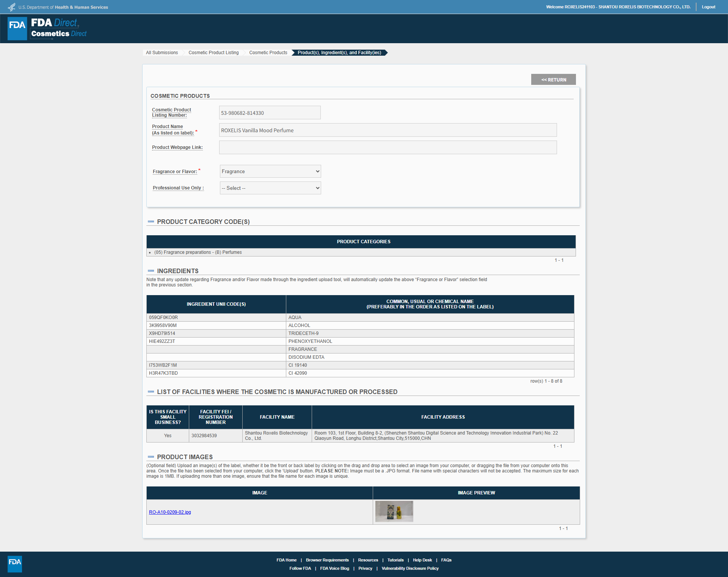Screen dimensions: 728x577
Task: Open Follow FDA footer link
Action: [x=300, y=568]
